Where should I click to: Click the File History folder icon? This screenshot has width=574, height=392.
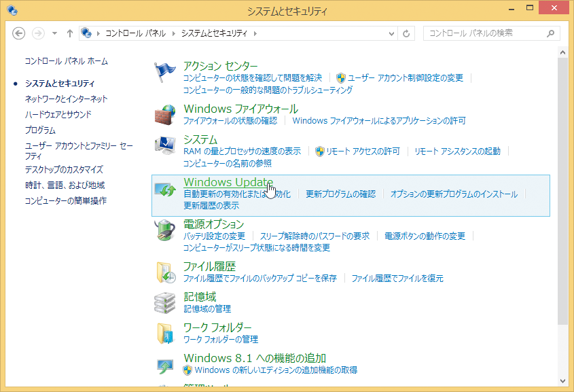(166, 272)
